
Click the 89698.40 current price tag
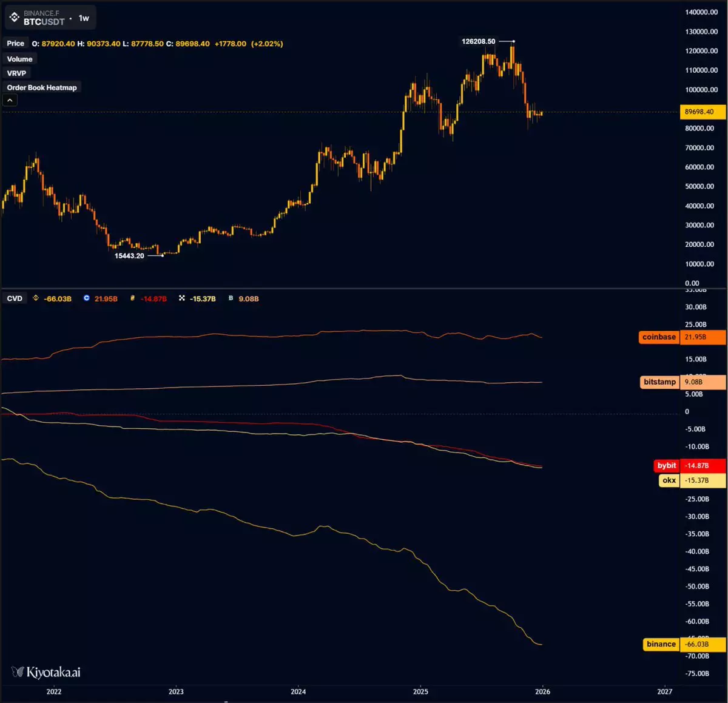(703, 112)
